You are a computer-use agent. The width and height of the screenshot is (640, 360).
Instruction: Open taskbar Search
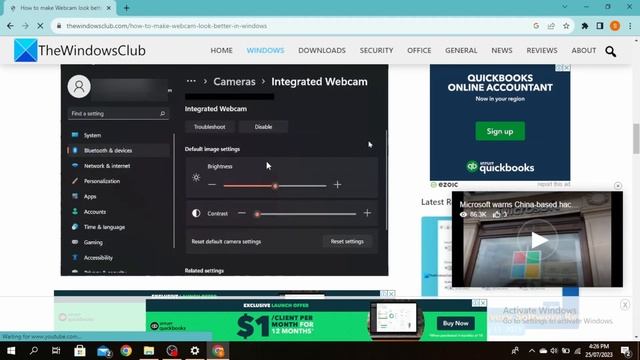point(34,351)
